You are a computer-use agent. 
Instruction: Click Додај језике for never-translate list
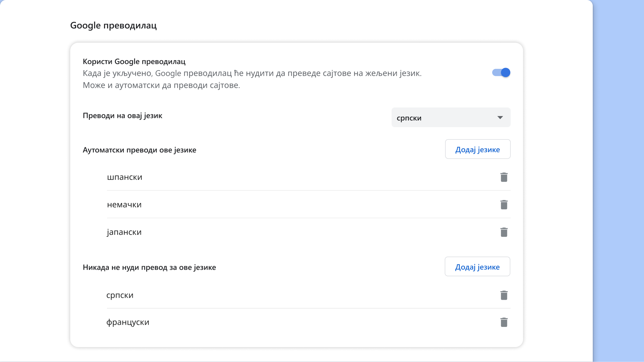tap(477, 267)
